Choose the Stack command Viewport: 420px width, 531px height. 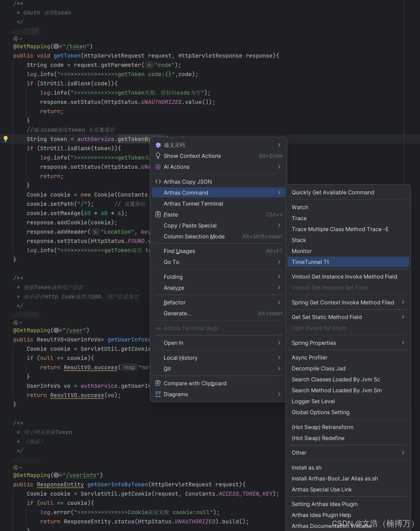coord(348,240)
